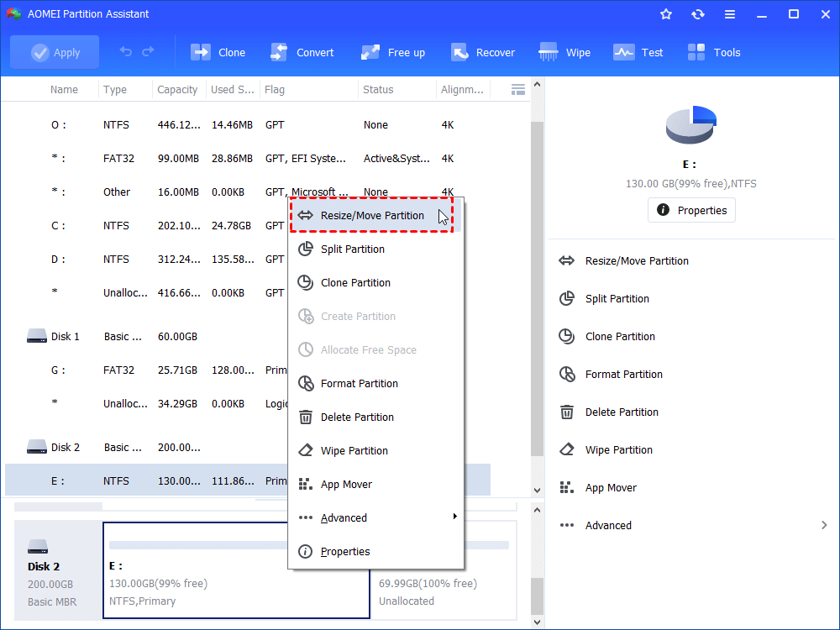
Task: Open the hamburger menu in title bar
Action: pos(730,14)
